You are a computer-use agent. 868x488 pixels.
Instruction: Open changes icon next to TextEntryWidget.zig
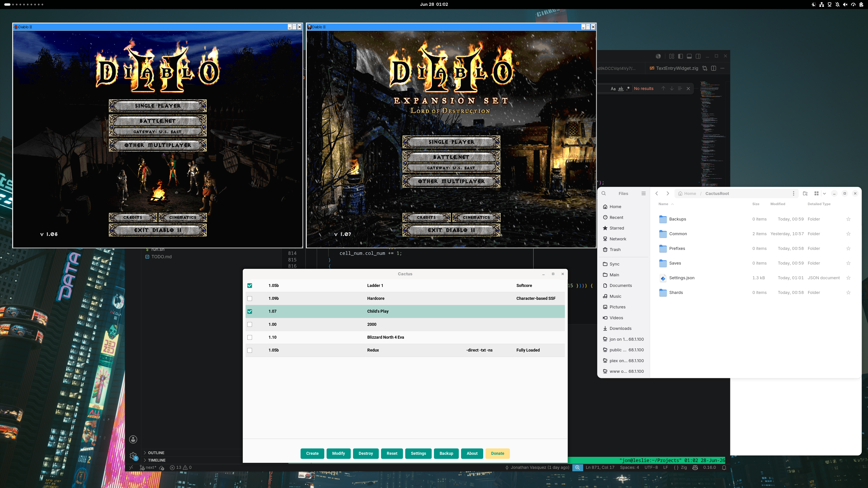(705, 68)
